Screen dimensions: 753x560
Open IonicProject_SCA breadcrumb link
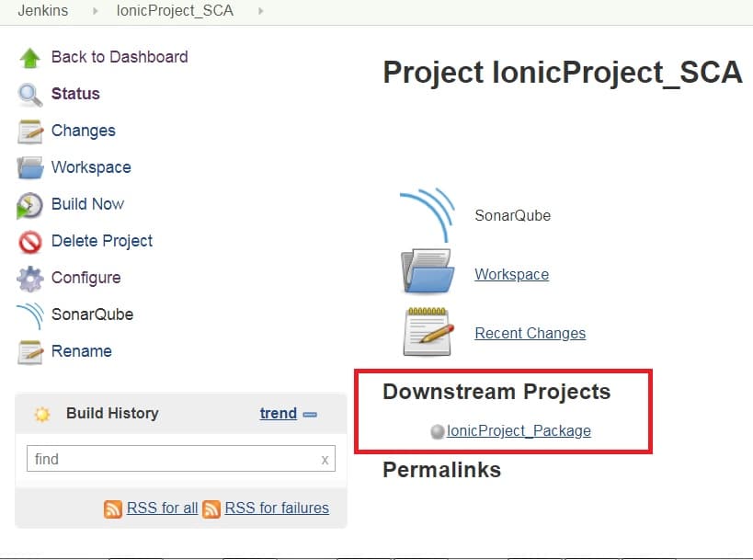pyautogui.click(x=175, y=10)
